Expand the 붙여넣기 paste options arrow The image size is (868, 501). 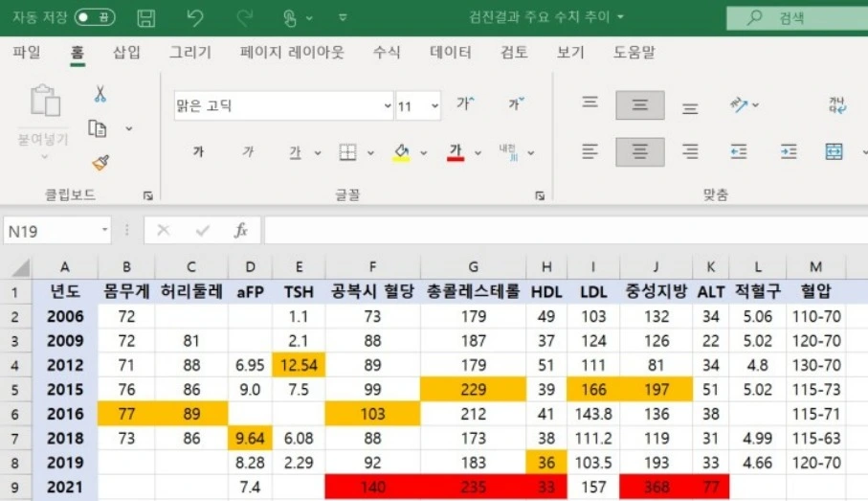click(45, 157)
